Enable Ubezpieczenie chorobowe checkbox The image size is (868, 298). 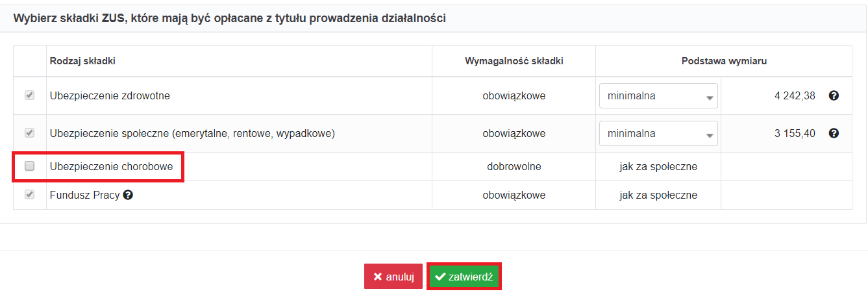pyautogui.click(x=29, y=166)
